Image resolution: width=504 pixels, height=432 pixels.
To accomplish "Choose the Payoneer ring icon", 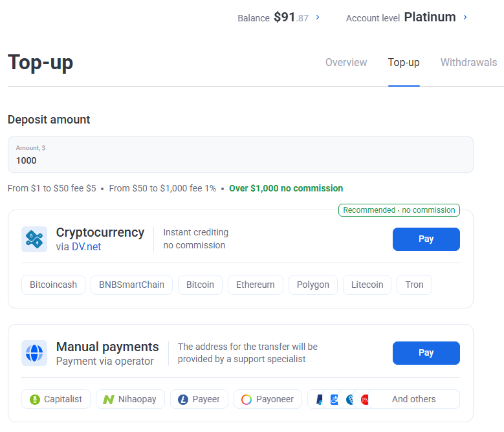I will coord(247,399).
